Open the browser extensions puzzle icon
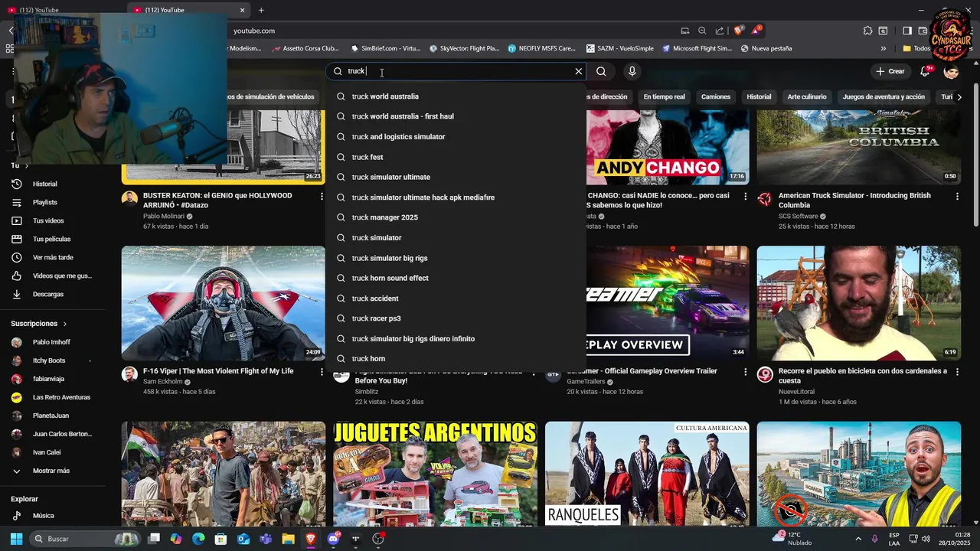This screenshot has width=980, height=551. (x=867, y=31)
